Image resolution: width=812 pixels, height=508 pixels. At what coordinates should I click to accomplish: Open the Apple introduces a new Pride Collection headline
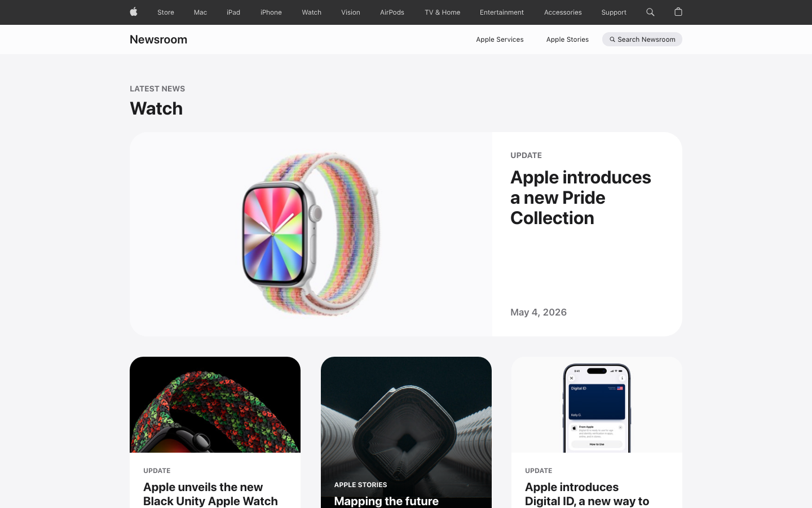coord(581,198)
